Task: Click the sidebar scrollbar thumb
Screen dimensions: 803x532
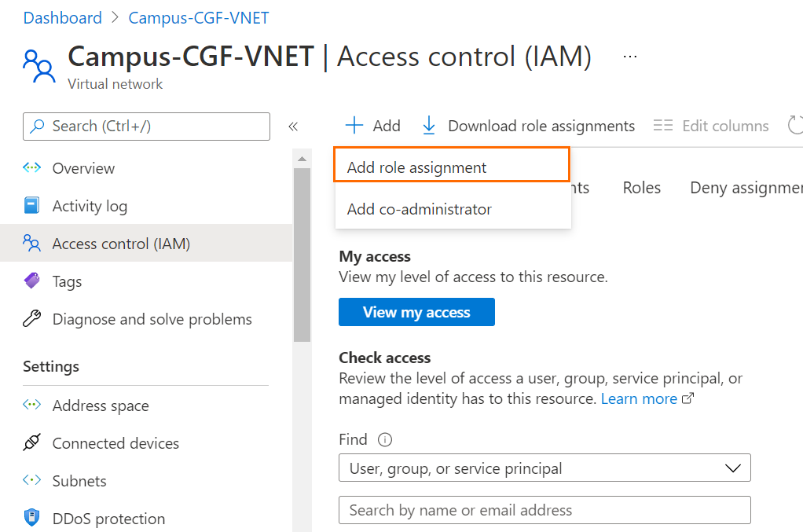Action: pos(302,255)
